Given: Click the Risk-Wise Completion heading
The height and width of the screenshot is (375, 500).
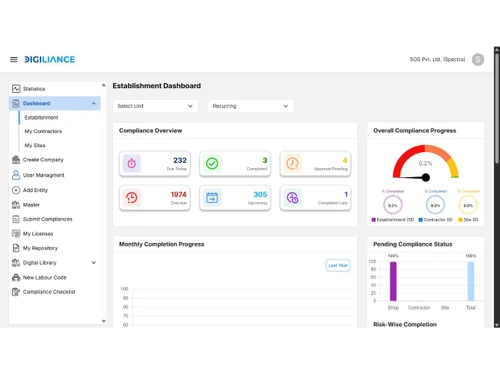Looking at the screenshot, I should [x=405, y=324].
